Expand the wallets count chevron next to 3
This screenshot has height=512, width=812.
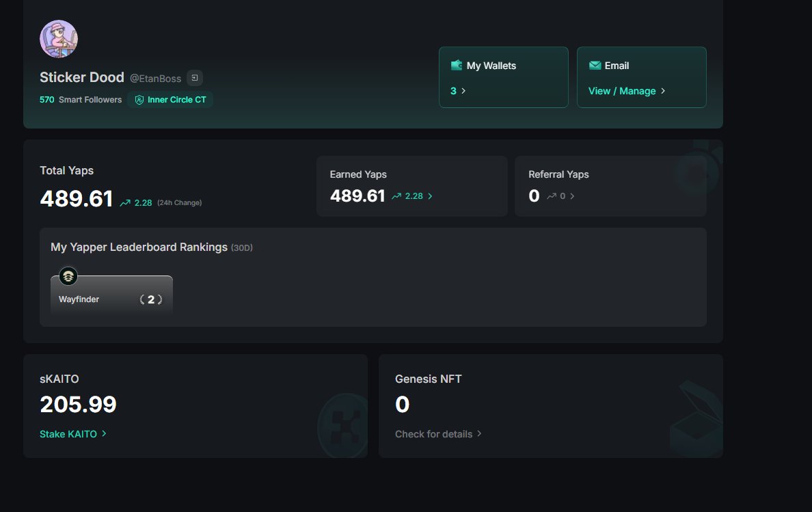pyautogui.click(x=463, y=91)
